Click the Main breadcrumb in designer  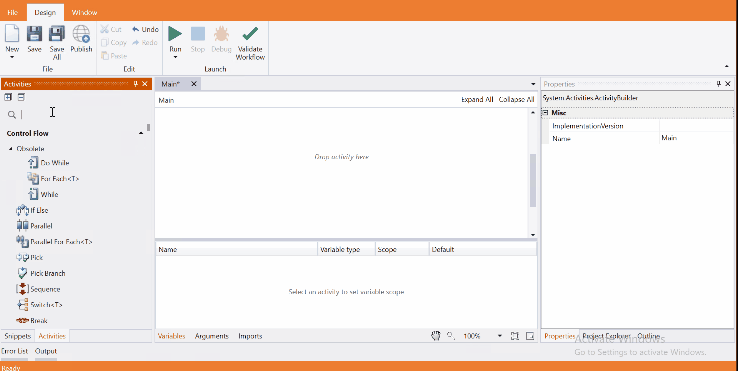click(166, 100)
